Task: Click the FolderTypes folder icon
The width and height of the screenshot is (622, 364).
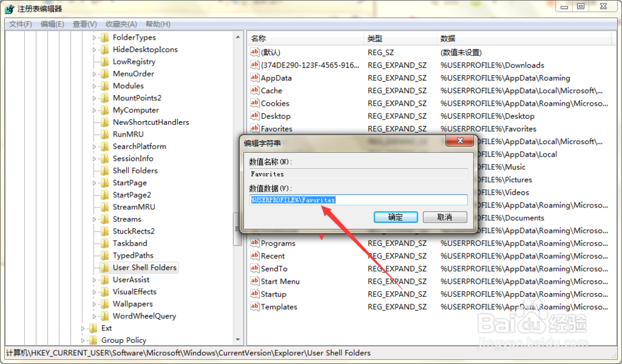Action: (x=104, y=38)
